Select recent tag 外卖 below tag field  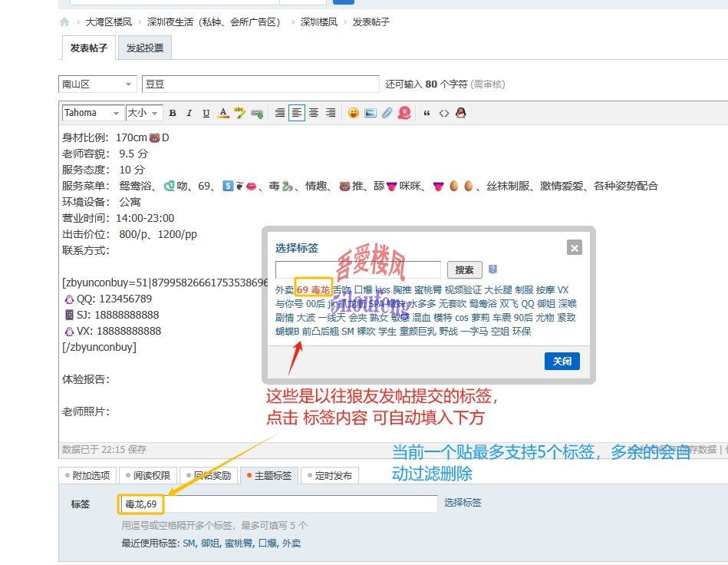click(x=292, y=544)
